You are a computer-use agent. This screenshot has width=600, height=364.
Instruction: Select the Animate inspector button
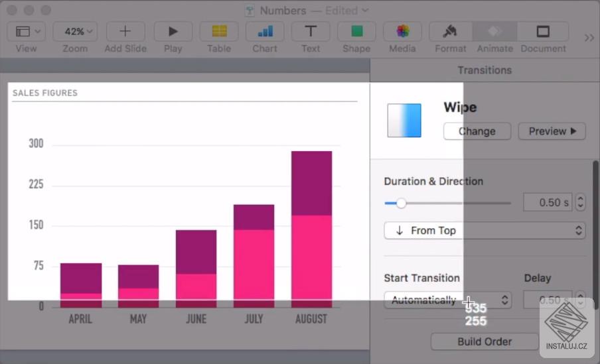494,31
